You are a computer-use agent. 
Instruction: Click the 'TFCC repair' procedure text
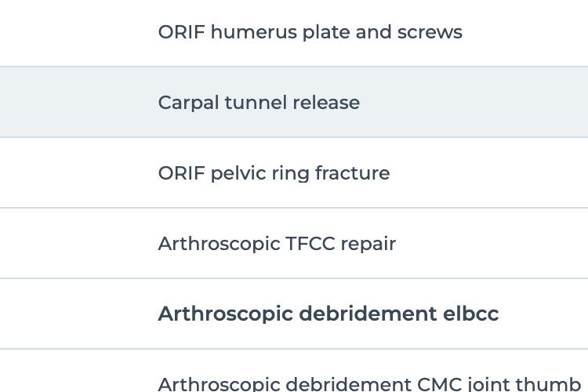pos(340,244)
